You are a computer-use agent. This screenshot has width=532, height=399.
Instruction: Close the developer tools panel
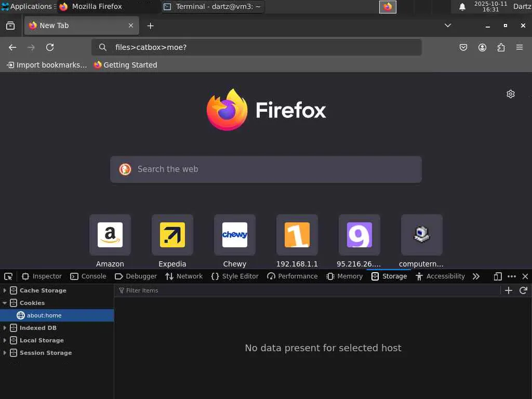pos(525,276)
